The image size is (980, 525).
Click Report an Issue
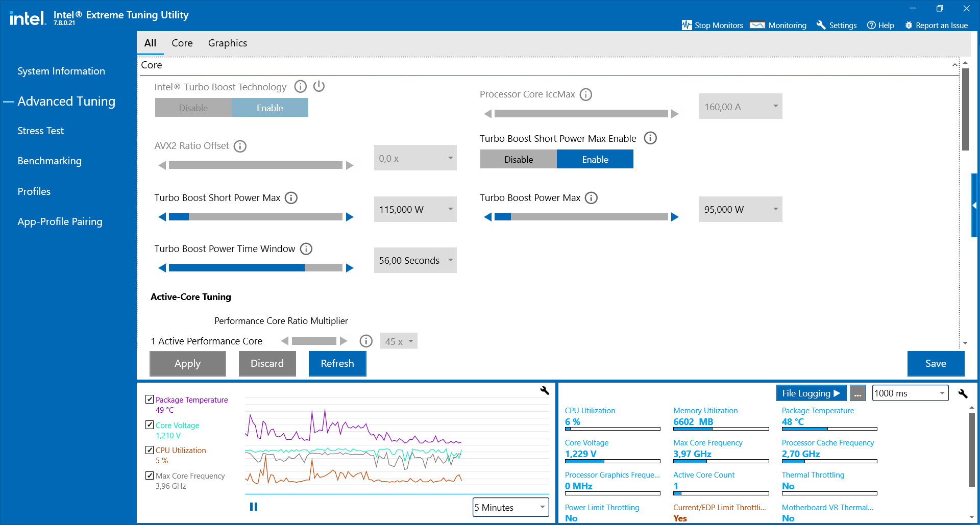tap(936, 25)
